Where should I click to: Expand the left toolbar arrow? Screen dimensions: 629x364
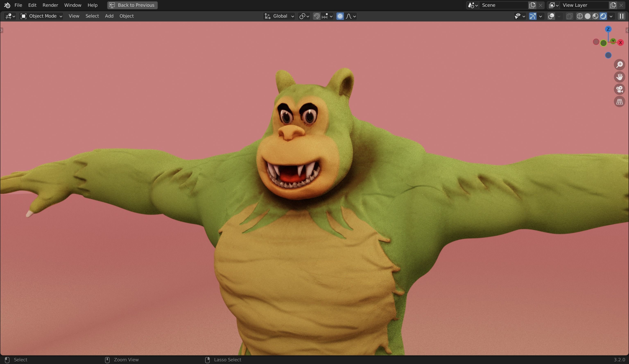point(2,30)
